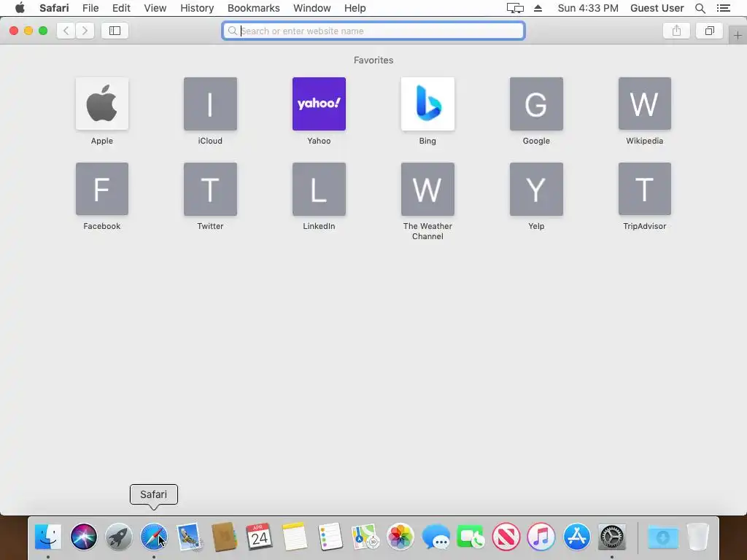
Task: Open Photos pinwheel icon in Dock
Action: pos(400,537)
